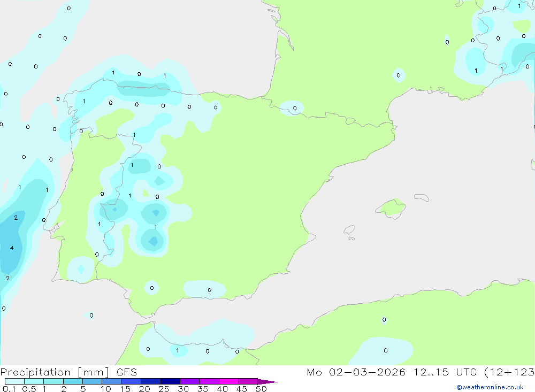Click the 0.1–0.5 mm palest cyan legend swatch
Screen dimensions: 535x392
pos(14,381)
